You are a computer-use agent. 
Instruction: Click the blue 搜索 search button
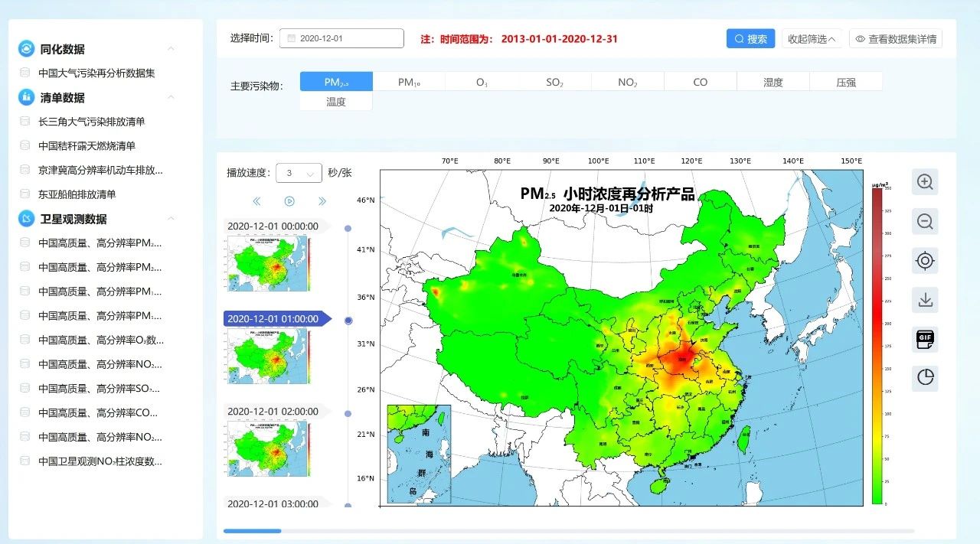click(x=750, y=39)
